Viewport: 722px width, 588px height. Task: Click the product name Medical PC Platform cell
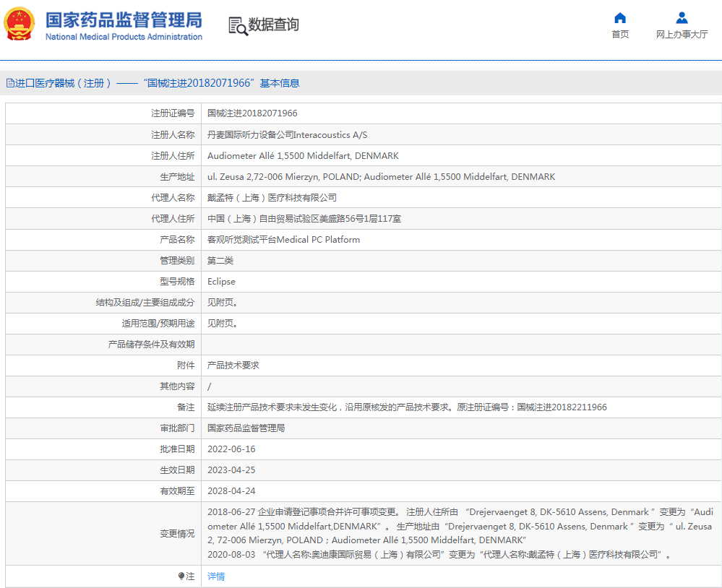pyautogui.click(x=283, y=240)
